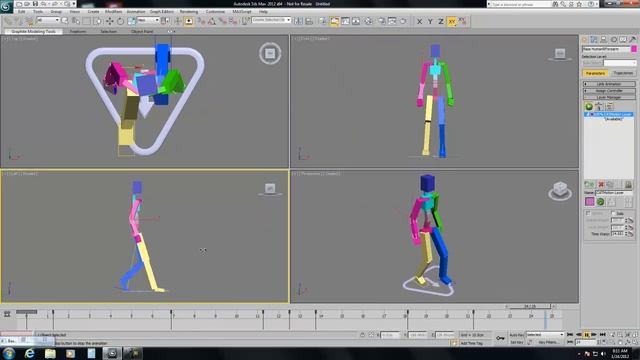Open the Animation menu

pos(136,11)
